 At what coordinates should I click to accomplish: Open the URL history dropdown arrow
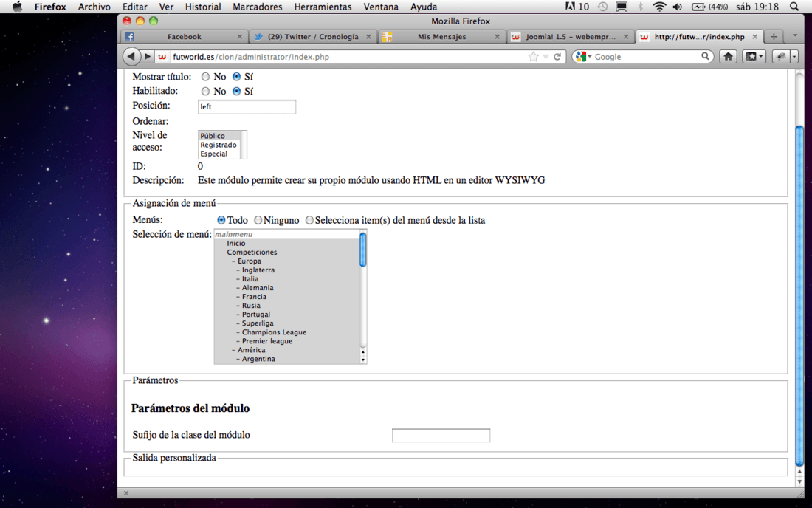[x=546, y=56]
